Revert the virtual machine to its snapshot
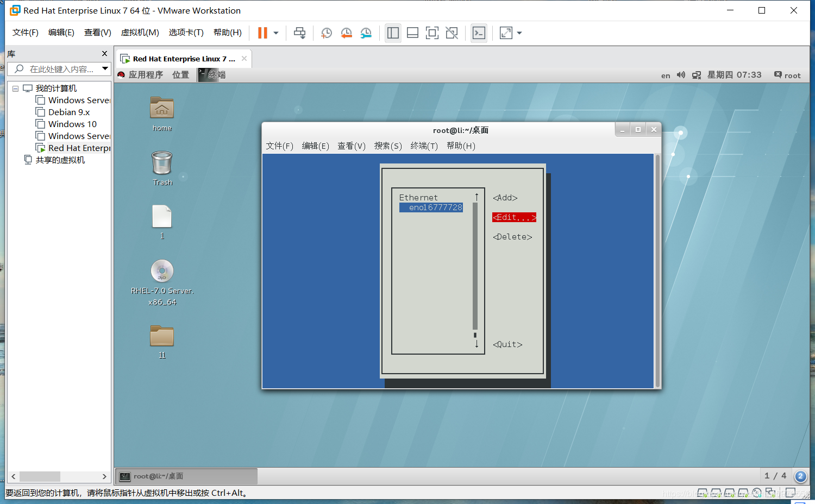 pos(346,33)
